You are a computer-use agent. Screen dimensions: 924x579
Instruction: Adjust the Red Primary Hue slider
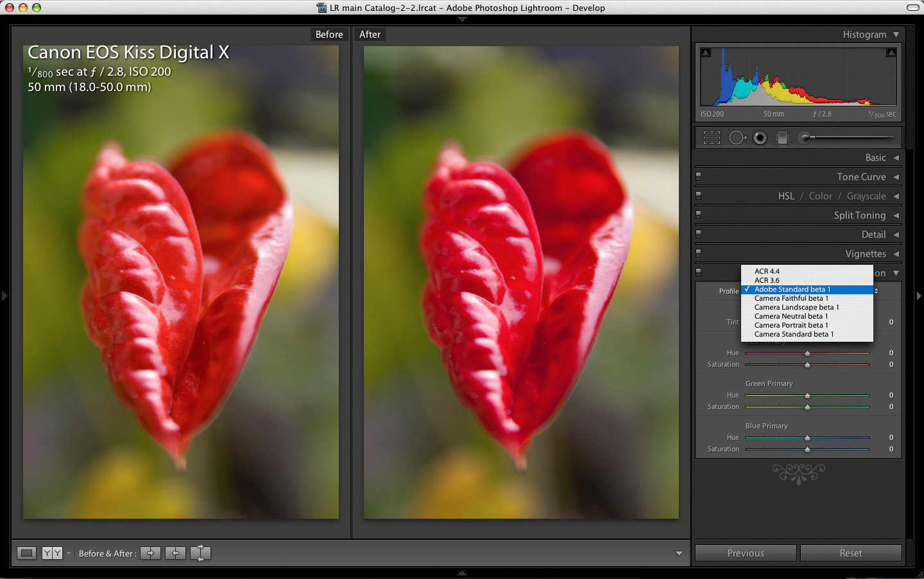pos(807,353)
